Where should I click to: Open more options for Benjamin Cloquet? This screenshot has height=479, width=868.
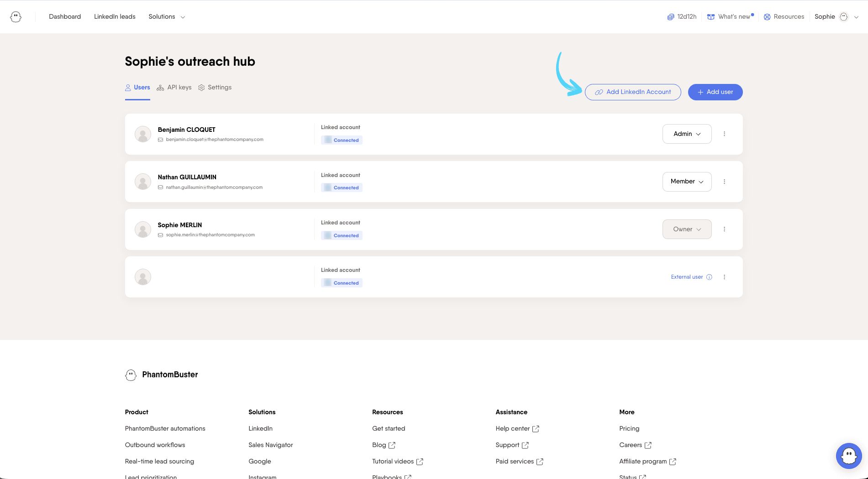pos(724,134)
